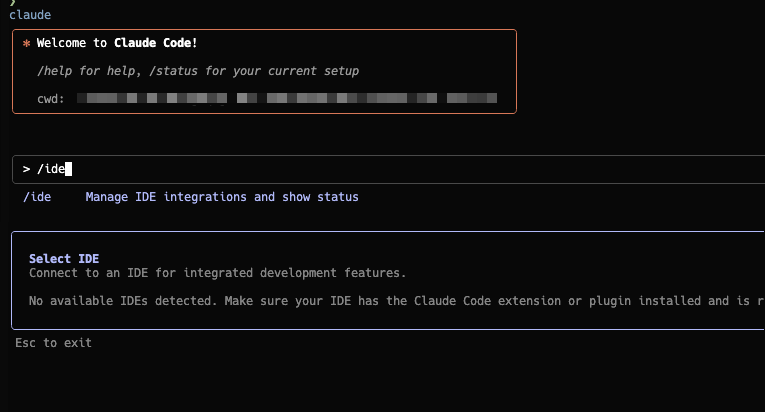Click the 'cwd:' label
The height and width of the screenshot is (412, 765).
[51, 99]
